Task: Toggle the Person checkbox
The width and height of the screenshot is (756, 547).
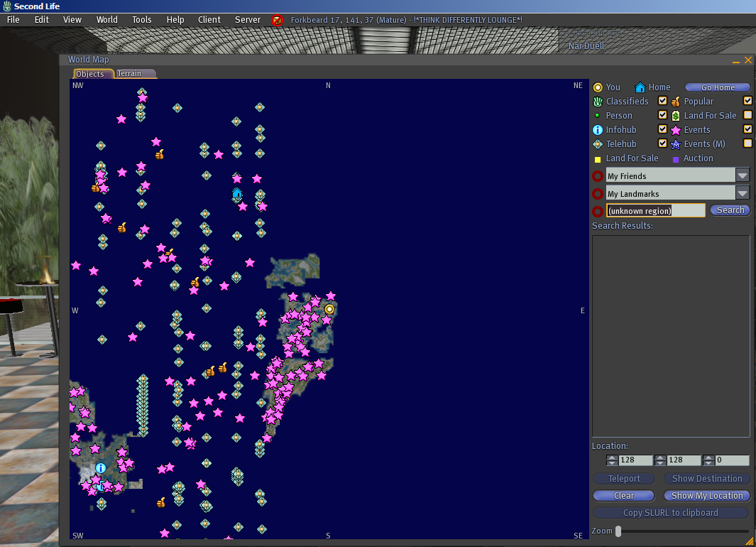Action: 662,115
